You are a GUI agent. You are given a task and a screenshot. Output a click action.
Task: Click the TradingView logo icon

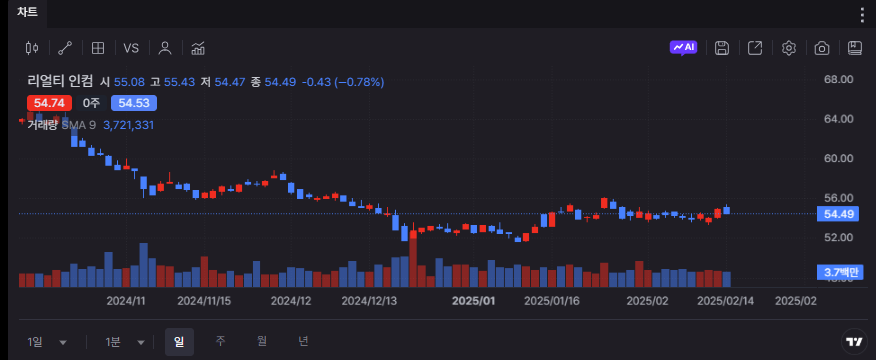(853, 342)
